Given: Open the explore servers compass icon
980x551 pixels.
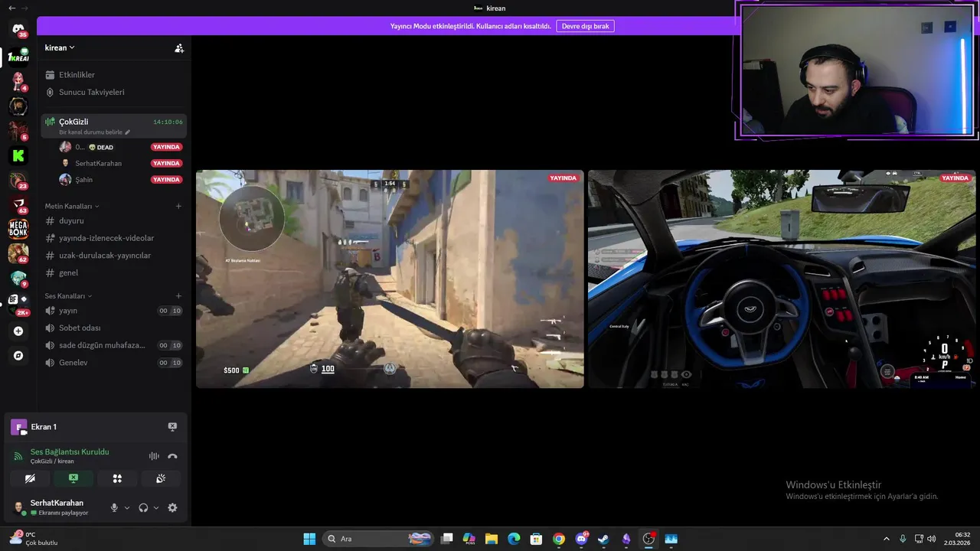Looking at the screenshot, I should [x=18, y=356].
